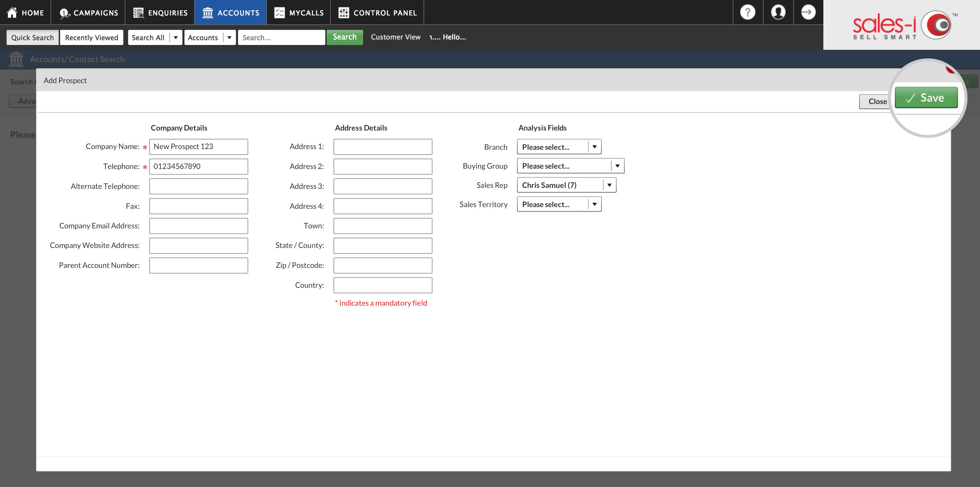The height and width of the screenshot is (487, 980).
Task: Click the Telephone field
Action: (199, 166)
